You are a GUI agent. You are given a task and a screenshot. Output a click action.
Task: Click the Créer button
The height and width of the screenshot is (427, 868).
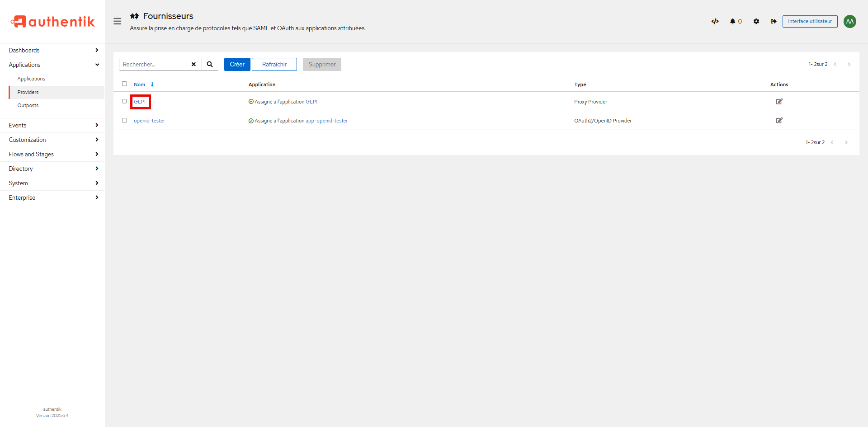(237, 64)
